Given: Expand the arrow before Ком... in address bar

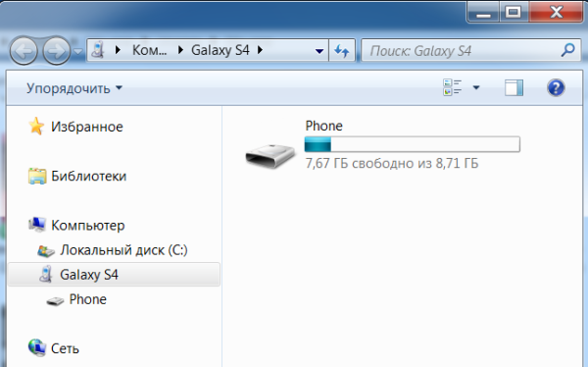Looking at the screenshot, I should 119,50.
